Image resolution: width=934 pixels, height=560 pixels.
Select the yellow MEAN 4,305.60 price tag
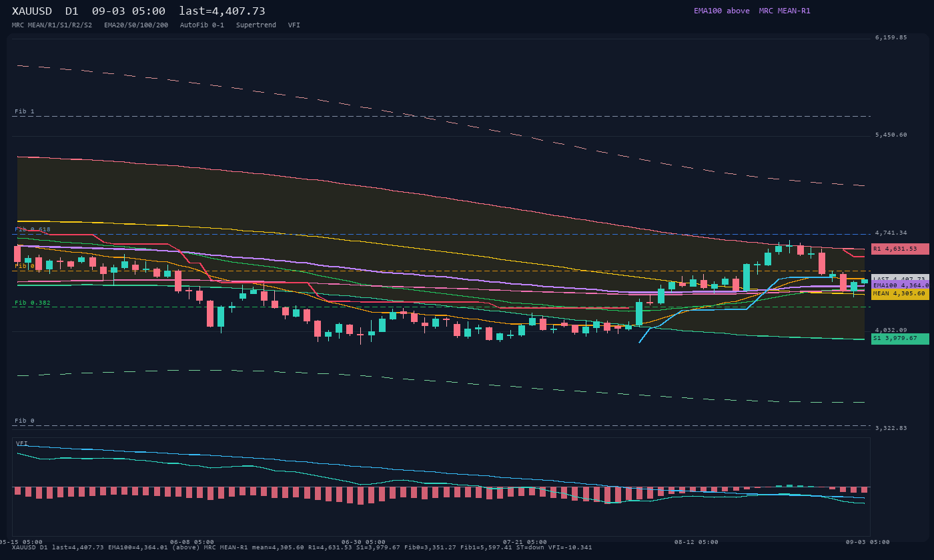tap(900, 294)
